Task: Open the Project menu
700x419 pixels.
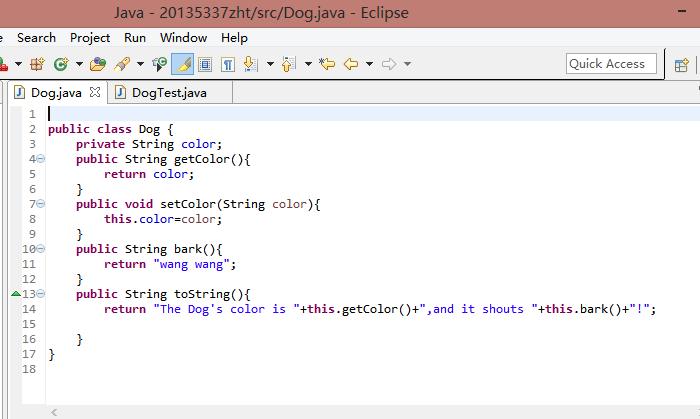Action: tap(90, 38)
